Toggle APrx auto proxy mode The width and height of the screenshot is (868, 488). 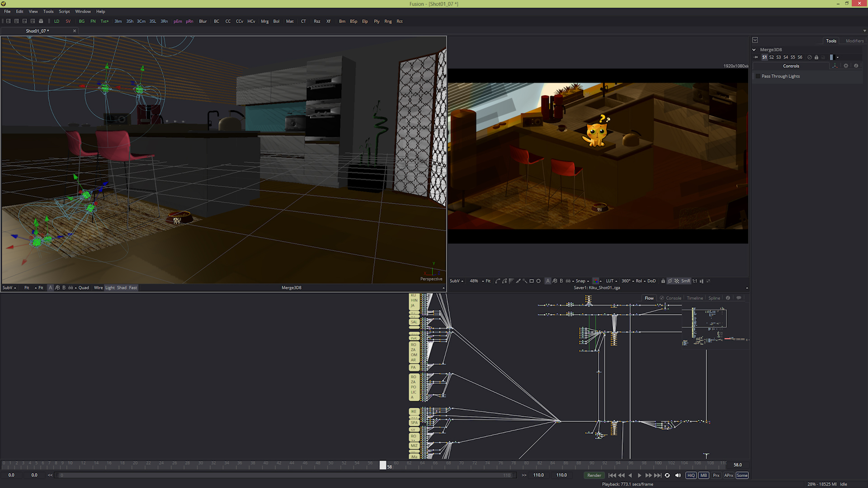729,475
